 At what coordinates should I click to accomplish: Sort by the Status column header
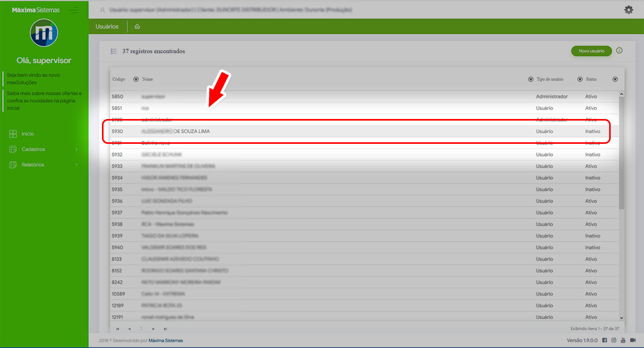[591, 79]
